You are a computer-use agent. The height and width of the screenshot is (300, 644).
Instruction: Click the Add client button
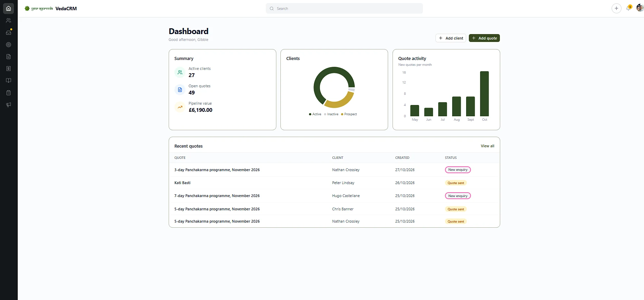[451, 38]
